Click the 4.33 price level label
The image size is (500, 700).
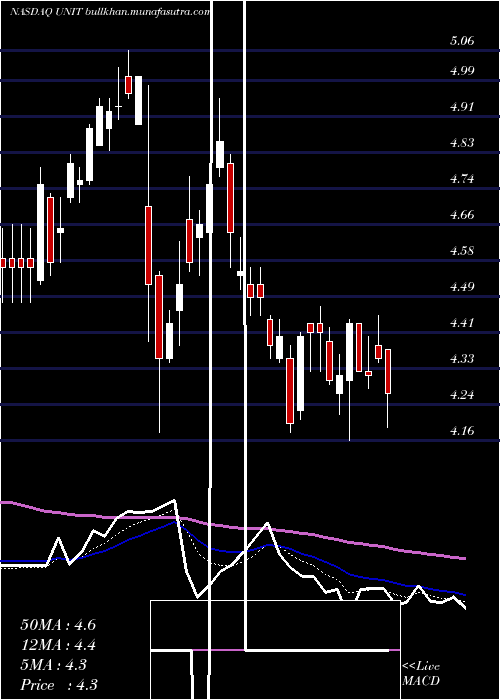(x=462, y=358)
